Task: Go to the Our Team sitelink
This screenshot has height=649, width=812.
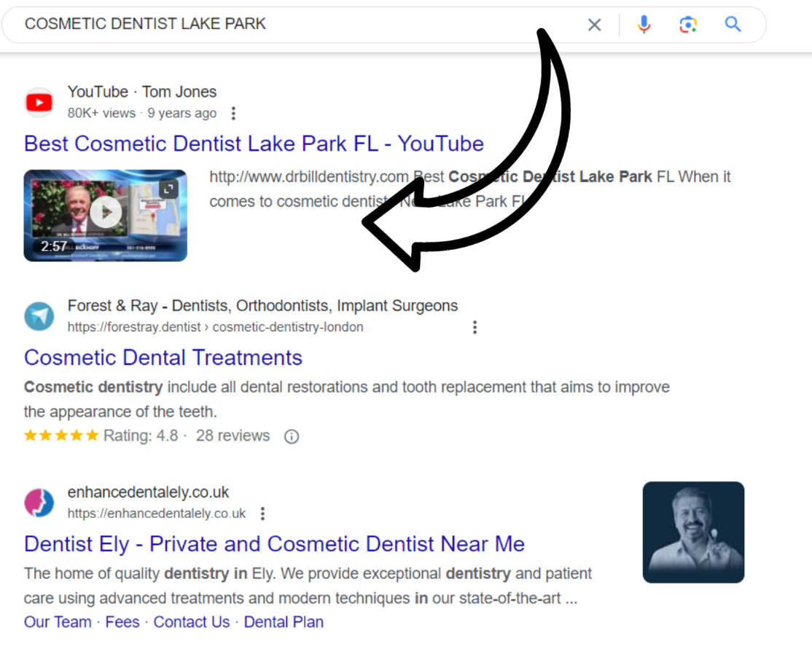Action: tap(58, 622)
